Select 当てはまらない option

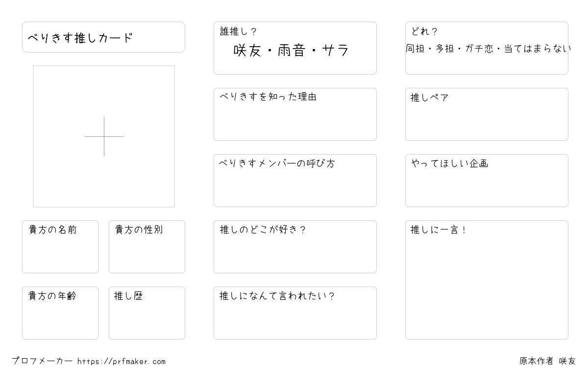click(x=538, y=49)
